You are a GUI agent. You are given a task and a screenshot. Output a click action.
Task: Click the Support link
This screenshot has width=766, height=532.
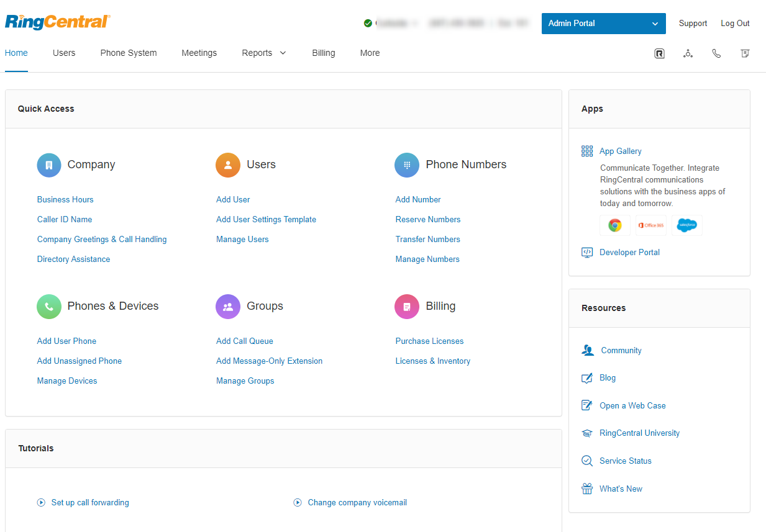(x=693, y=24)
